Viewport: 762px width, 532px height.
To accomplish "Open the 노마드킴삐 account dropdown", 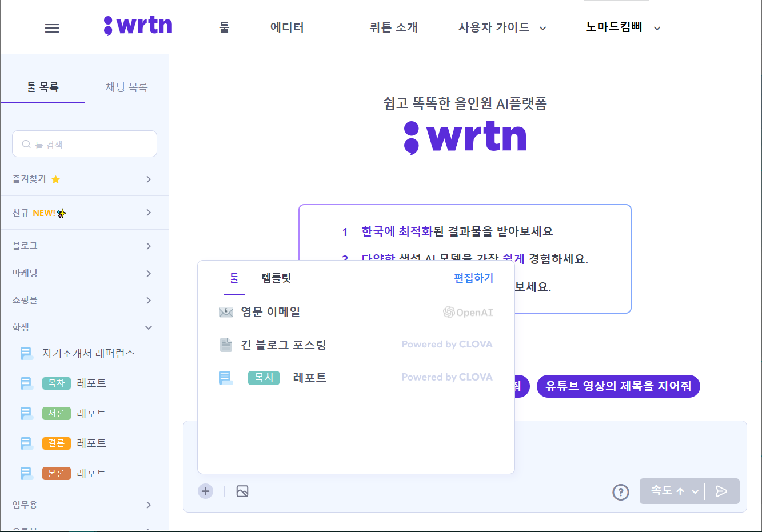I will pos(621,27).
